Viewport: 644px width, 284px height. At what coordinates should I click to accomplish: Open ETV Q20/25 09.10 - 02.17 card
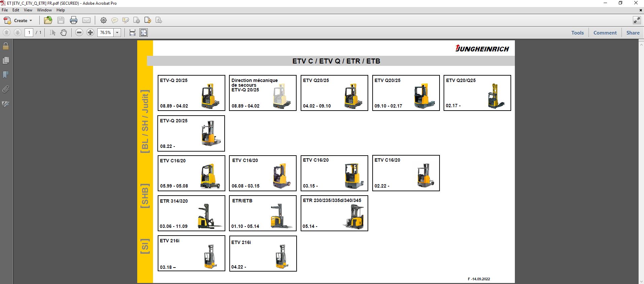tap(406, 93)
